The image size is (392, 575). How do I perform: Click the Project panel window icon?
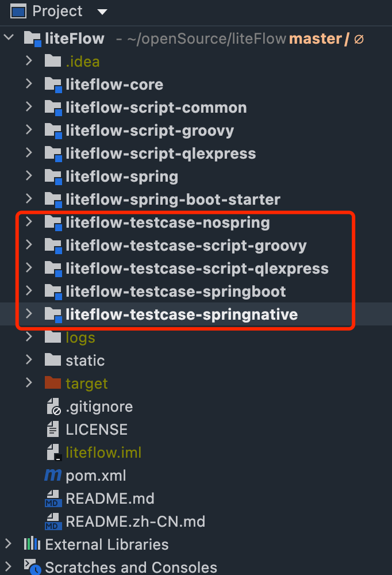pyautogui.click(x=18, y=11)
